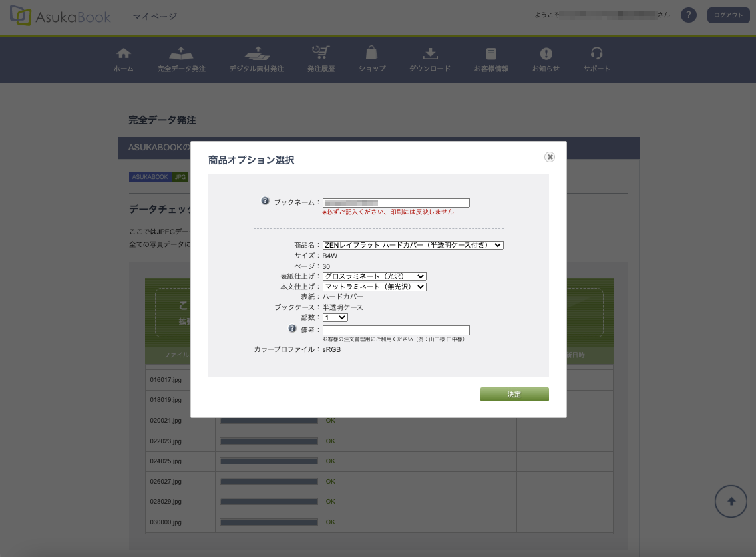Open サポート headset icon
756x557 pixels.
click(x=596, y=54)
